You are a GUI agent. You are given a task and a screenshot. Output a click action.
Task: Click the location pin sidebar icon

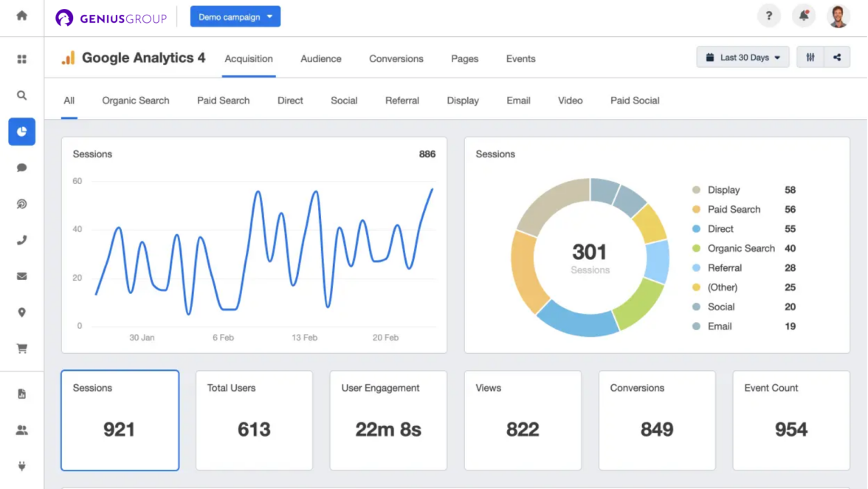pyautogui.click(x=21, y=312)
